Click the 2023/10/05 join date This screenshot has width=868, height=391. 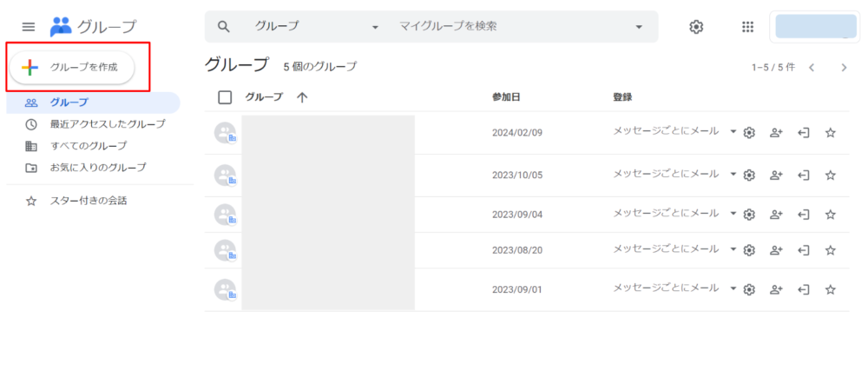(517, 175)
